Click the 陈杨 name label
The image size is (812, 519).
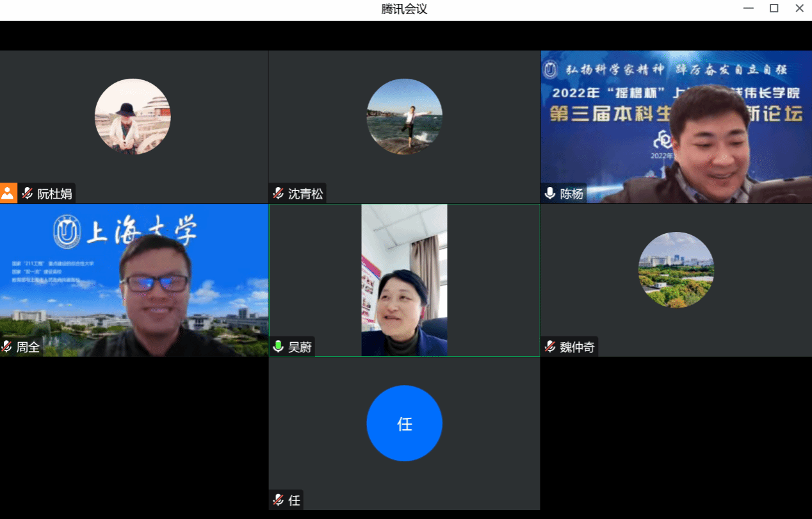571,194
